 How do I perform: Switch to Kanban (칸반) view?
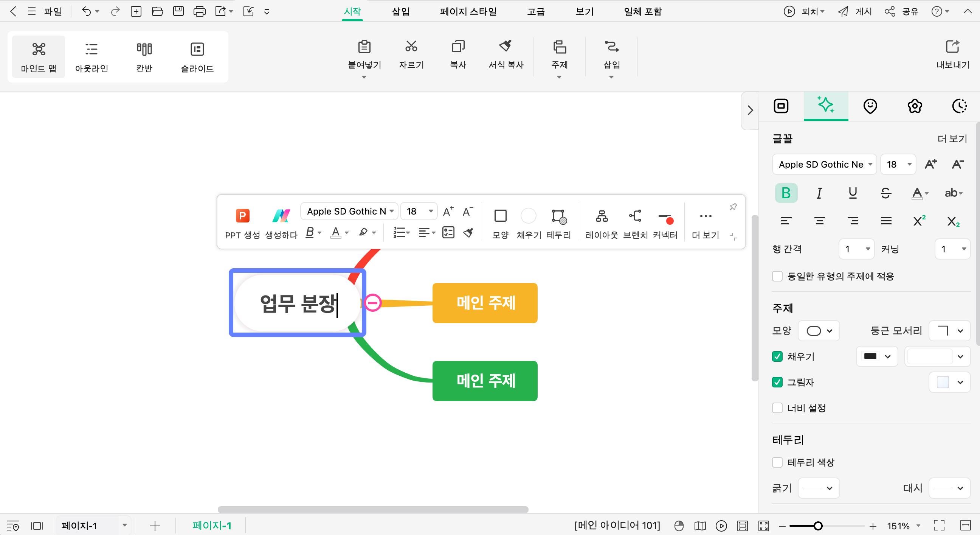[144, 57]
